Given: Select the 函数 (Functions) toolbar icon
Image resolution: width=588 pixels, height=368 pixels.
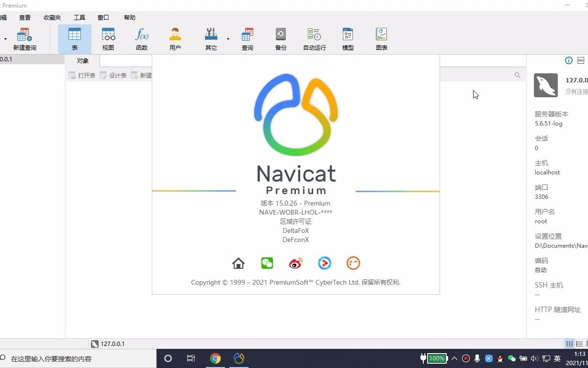Looking at the screenshot, I should coord(141,38).
